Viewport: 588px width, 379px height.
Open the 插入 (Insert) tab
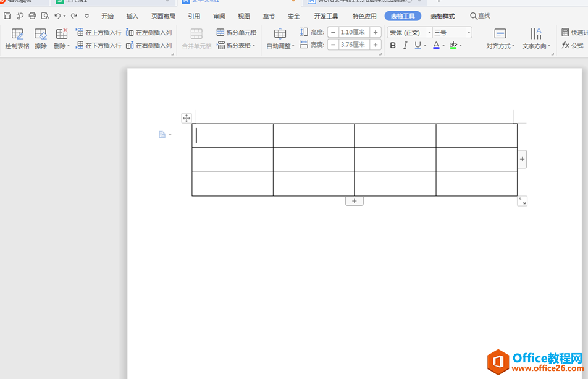132,16
